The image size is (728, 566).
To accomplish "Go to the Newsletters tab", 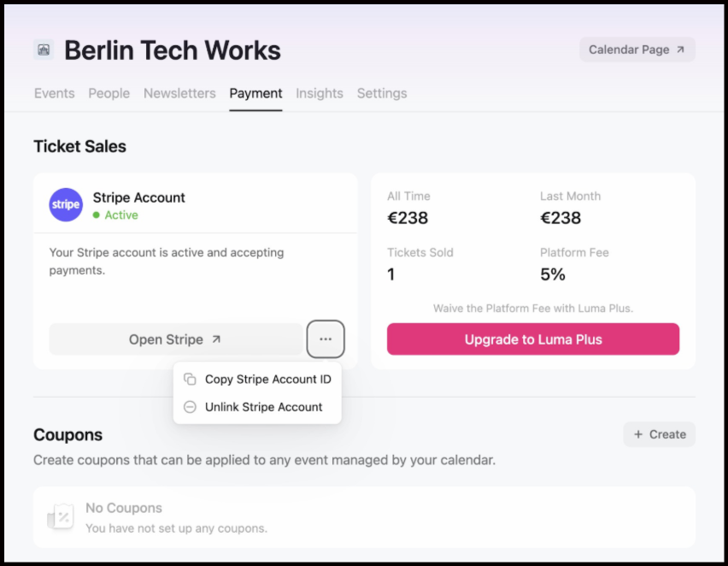I will pyautogui.click(x=179, y=93).
